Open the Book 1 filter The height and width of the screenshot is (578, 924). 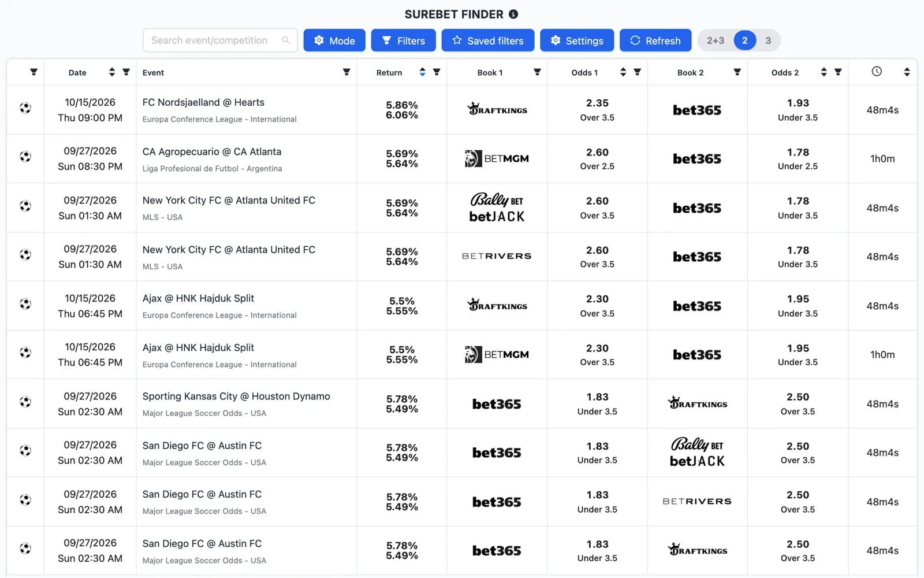coord(537,72)
